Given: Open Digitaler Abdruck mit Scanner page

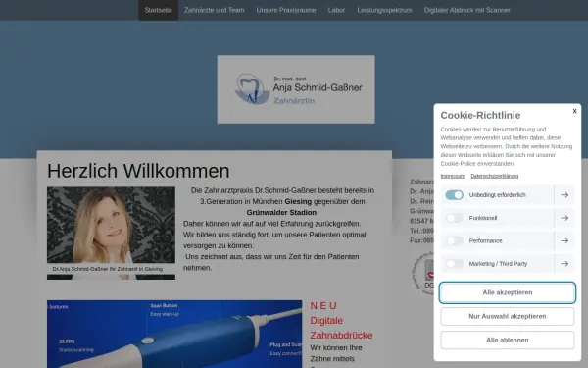Looking at the screenshot, I should [466, 10].
